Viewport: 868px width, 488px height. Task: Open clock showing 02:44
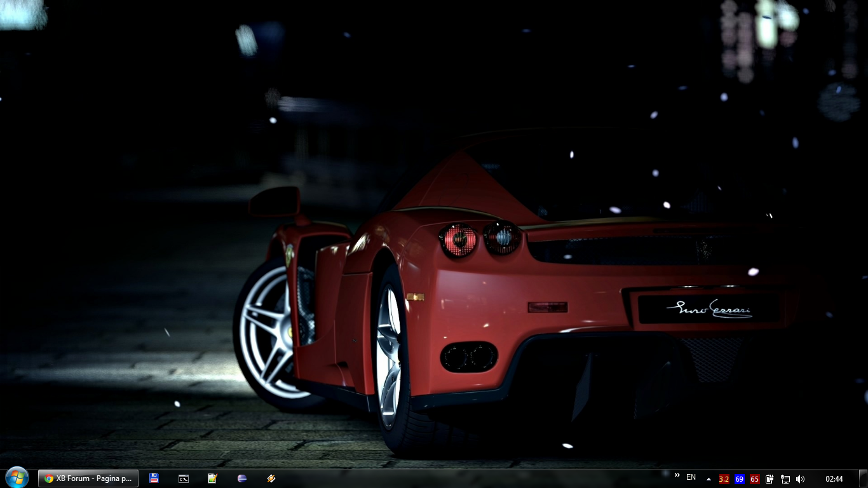click(834, 479)
